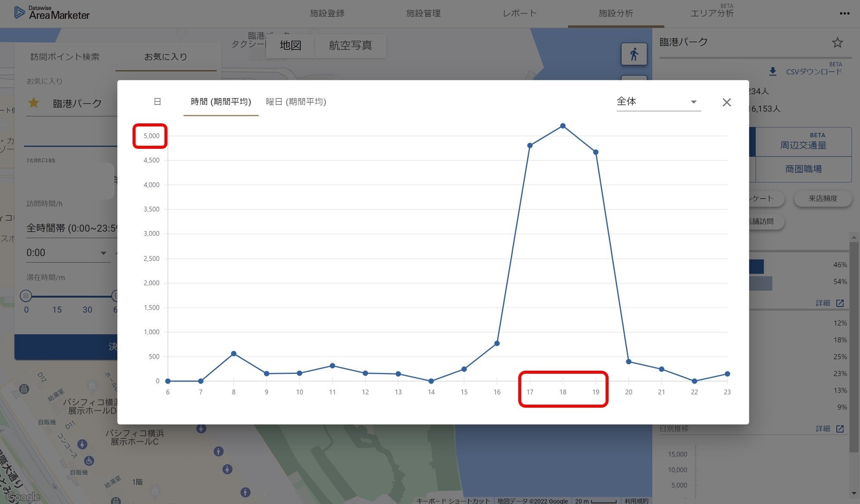Screen dimensions: 860x504
Task: Select 航空写真 map view
Action: click(x=350, y=46)
